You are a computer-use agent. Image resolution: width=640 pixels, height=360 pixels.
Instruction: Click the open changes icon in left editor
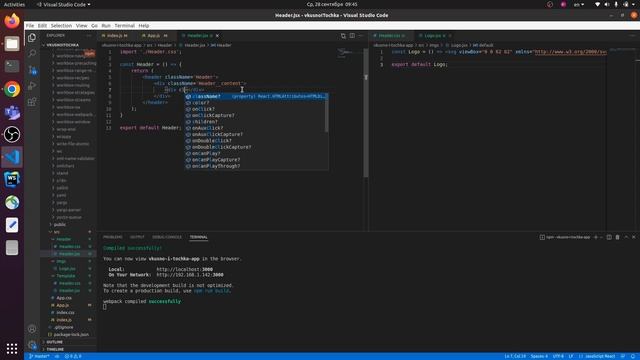[x=343, y=36]
